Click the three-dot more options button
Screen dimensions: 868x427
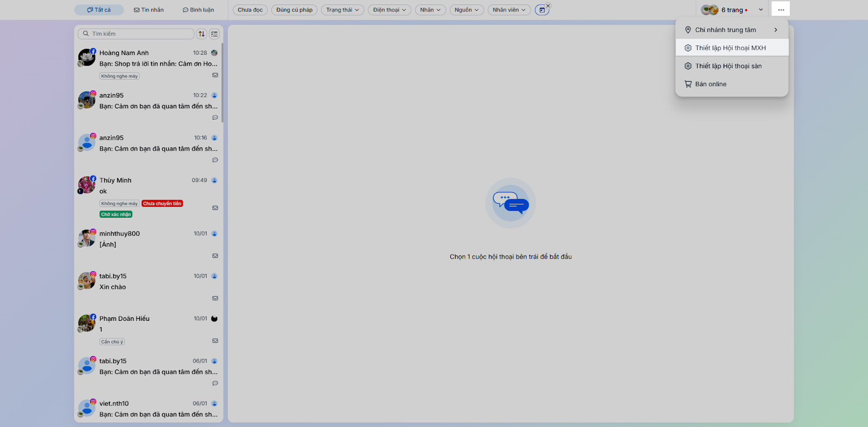(781, 10)
